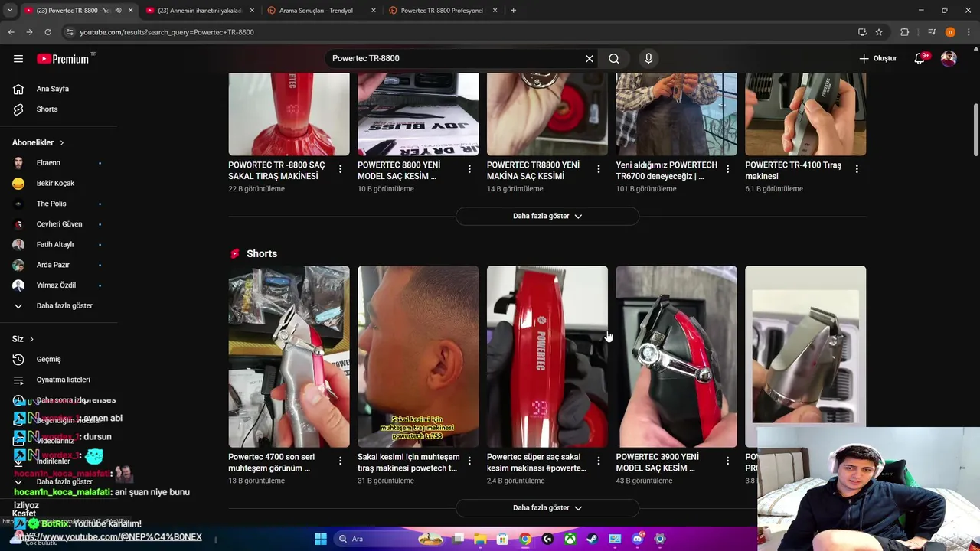This screenshot has width=980, height=551.
Task: Click the install app icon in address bar
Action: 862,32
